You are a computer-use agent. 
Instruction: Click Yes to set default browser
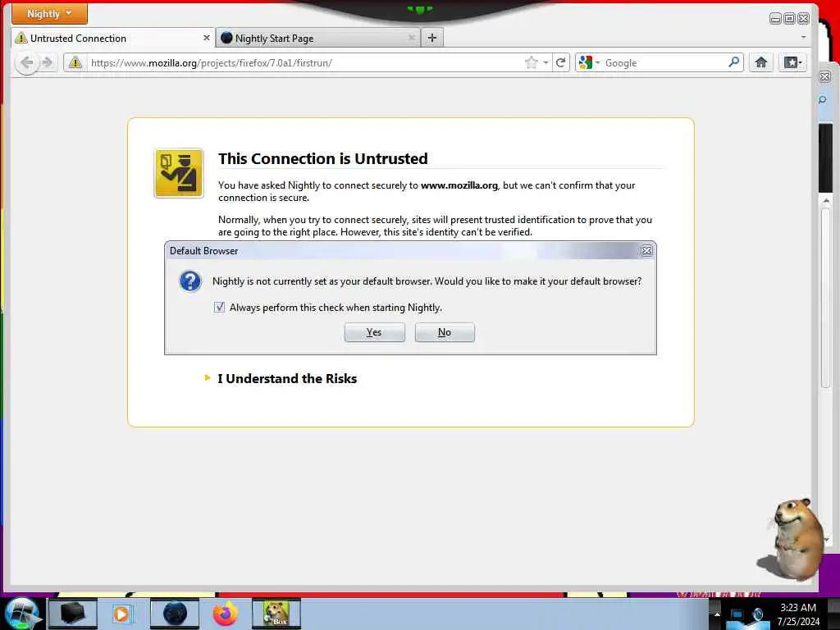[x=374, y=332]
